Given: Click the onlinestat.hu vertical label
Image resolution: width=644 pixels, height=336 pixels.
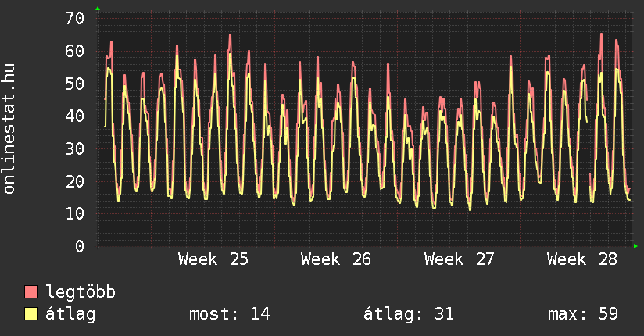Looking at the screenshot, I should point(9,129).
